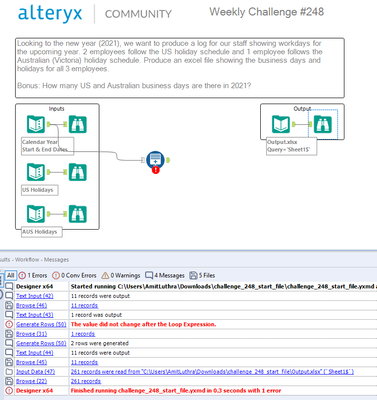377x400 pixels.
Task: Select the Calendar Year Text Input tool
Action: 36,124
